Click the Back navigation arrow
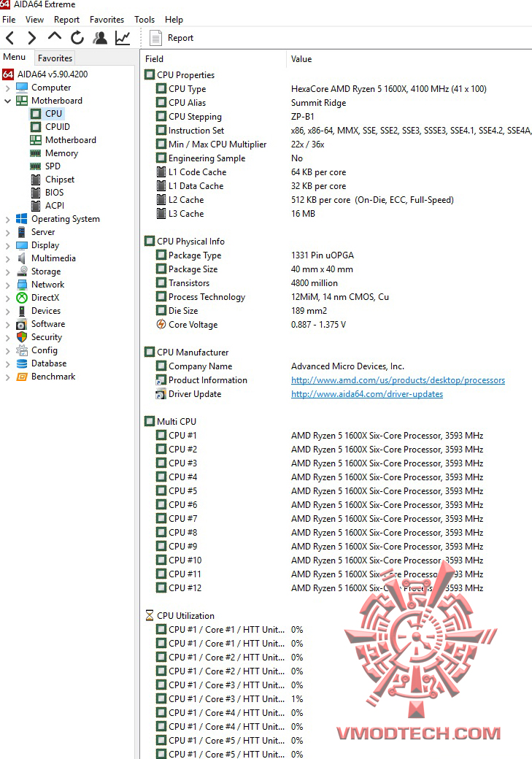This screenshot has height=759, width=532. coord(9,38)
